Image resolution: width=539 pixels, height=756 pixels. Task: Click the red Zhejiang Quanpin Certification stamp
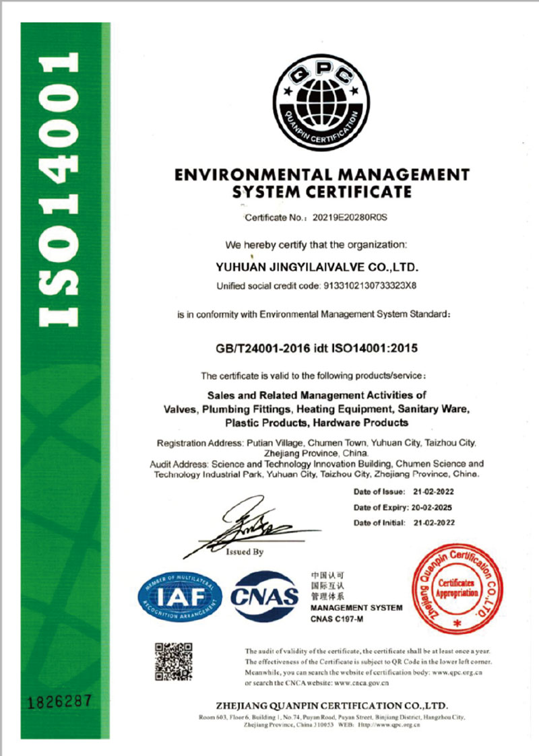tap(457, 590)
